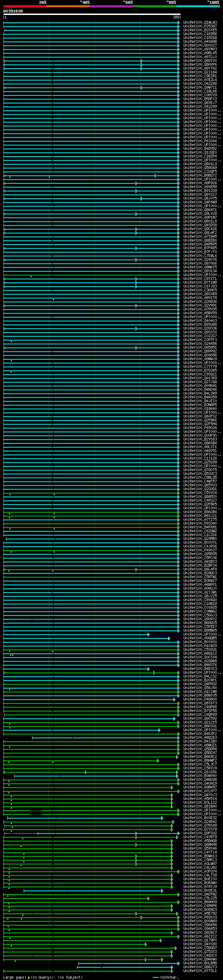Screen dimensions: 223x980
Task: Click the UniRef100_Q6DIV0 hit label
Action: pos(200,61)
